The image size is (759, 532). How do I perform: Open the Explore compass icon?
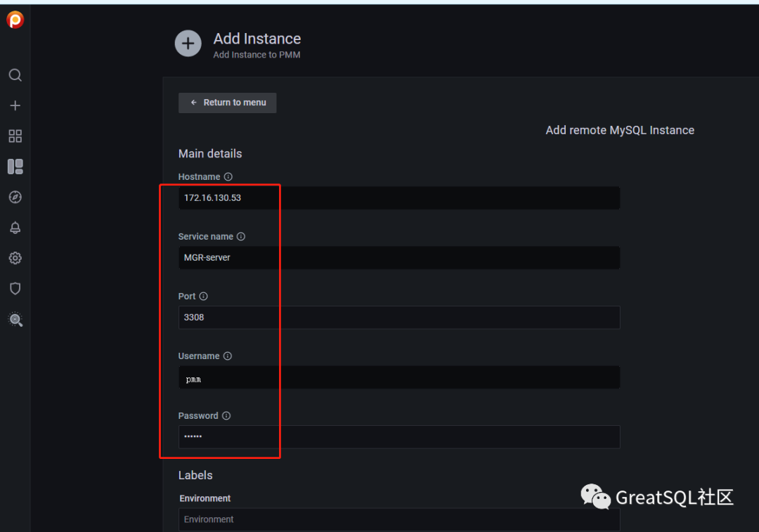(x=15, y=197)
